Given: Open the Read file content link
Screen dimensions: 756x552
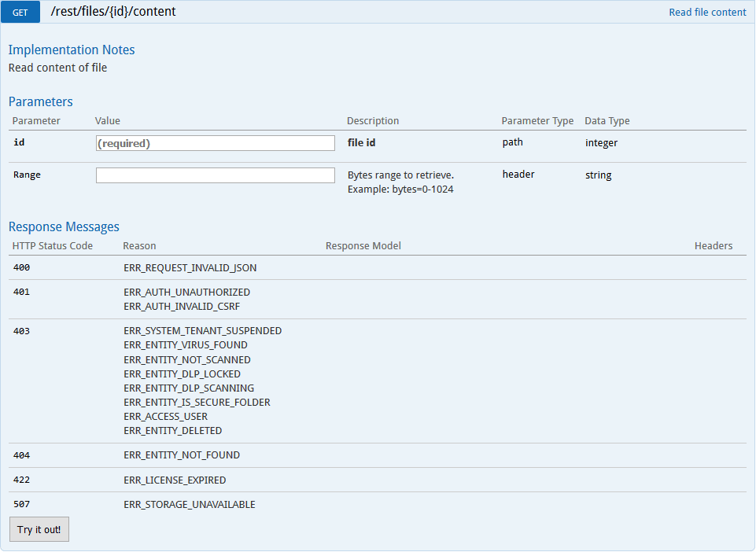Looking at the screenshot, I should click(x=706, y=13).
